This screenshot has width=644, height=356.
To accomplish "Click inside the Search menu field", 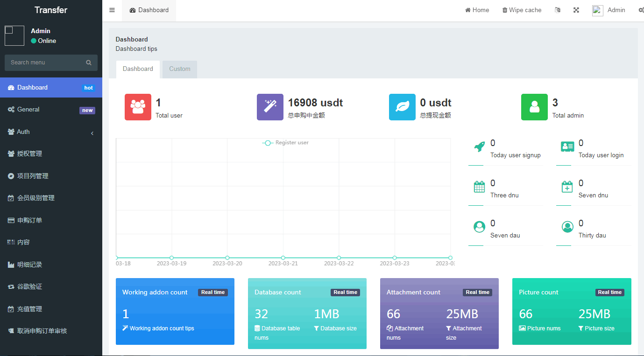I will point(44,63).
